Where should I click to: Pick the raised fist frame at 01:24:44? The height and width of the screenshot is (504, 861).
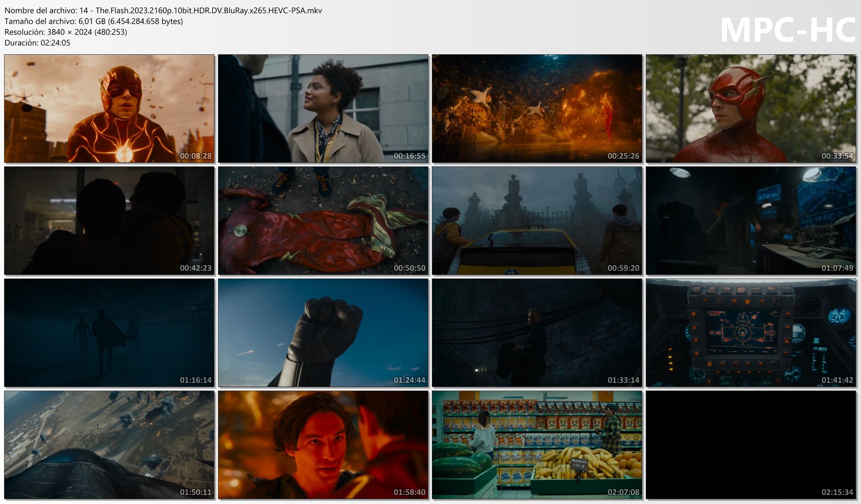click(323, 333)
